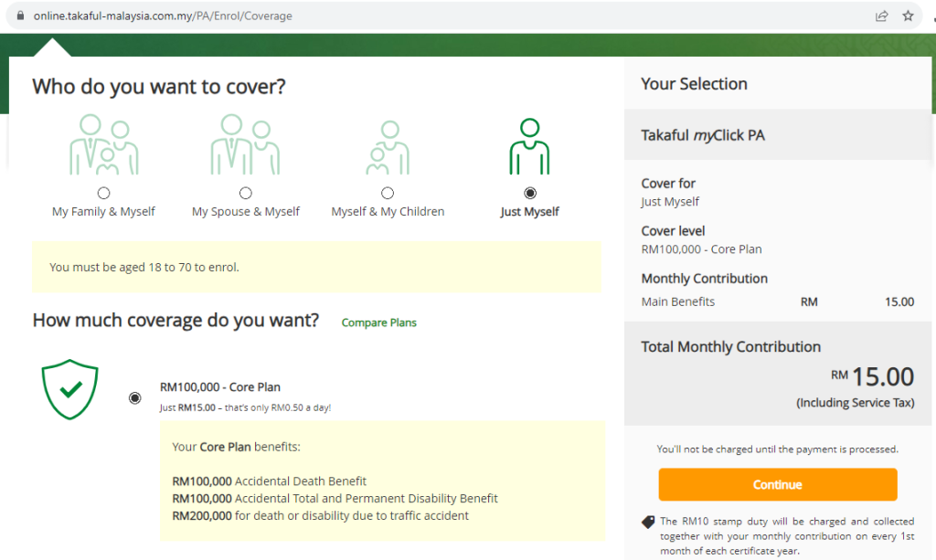Click 'Accidental Total and Permanent Disability Benefit' line
Screen dimensions: 936x560
pyautogui.click(x=335, y=499)
